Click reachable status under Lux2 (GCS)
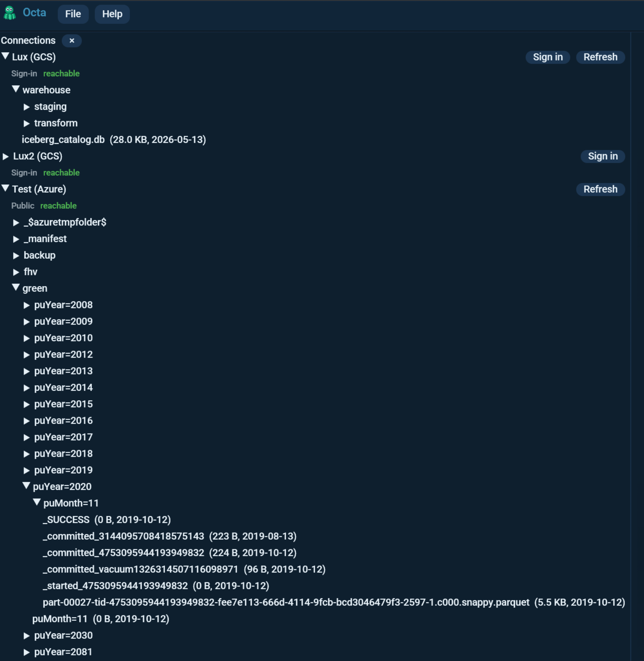The height and width of the screenshot is (661, 644). tap(61, 173)
